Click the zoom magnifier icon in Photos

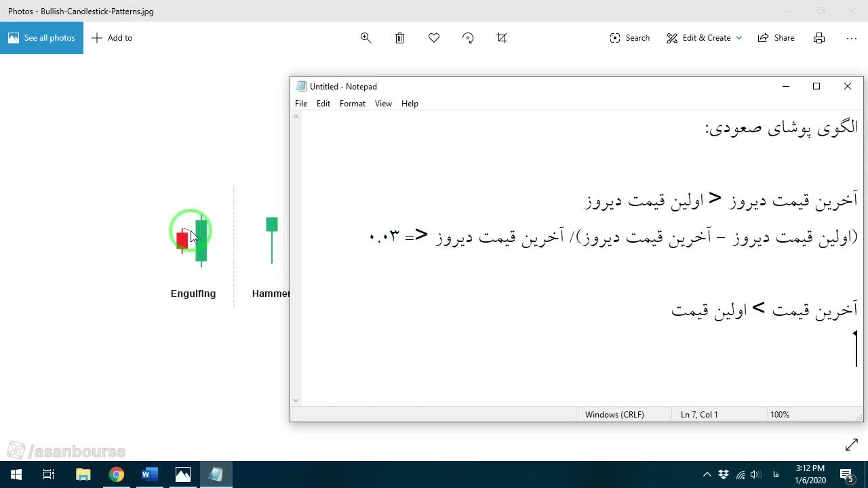point(366,38)
